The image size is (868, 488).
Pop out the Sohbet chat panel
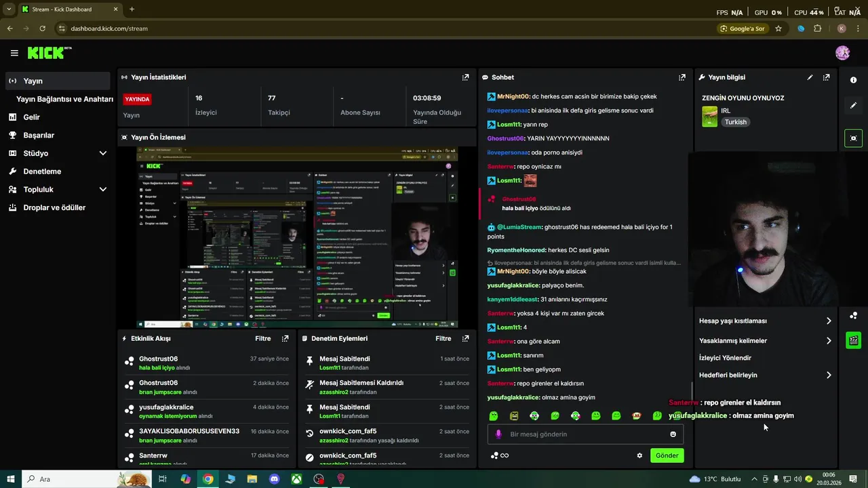tap(682, 77)
